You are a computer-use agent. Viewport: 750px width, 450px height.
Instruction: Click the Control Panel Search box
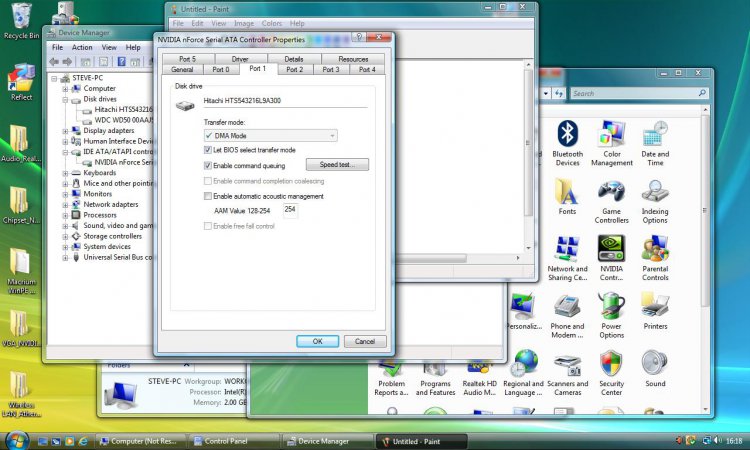coord(639,93)
